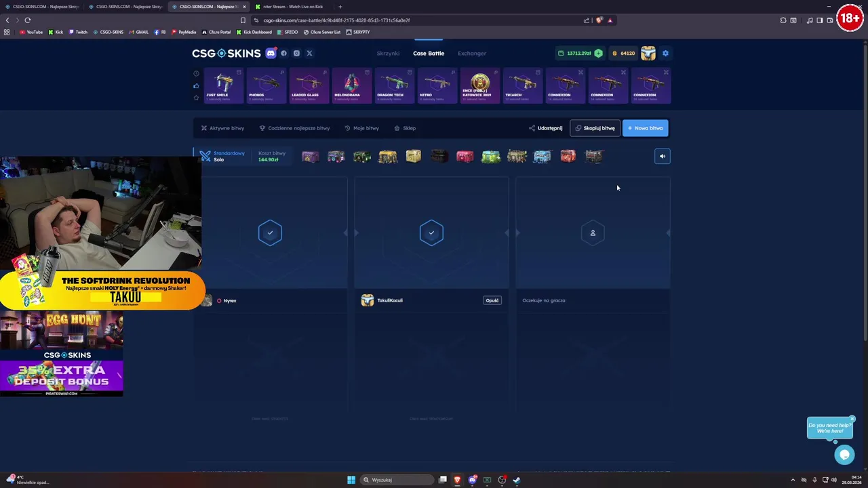868x488 pixels.
Task: Open the Triarch drop card
Action: point(523,86)
